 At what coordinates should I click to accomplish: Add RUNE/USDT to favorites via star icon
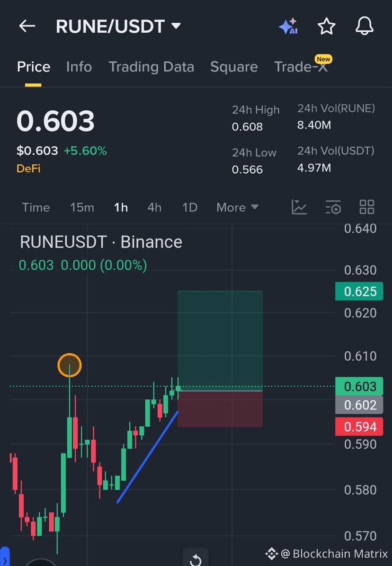(326, 26)
